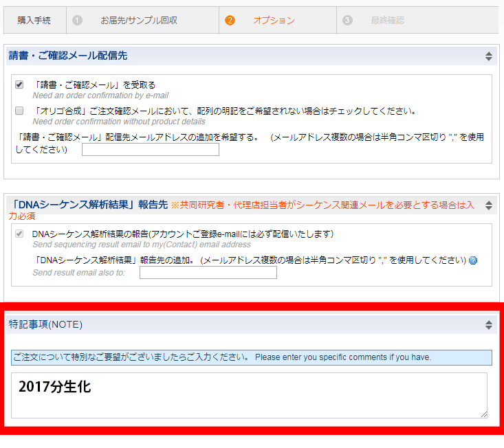Click the step 1 circle number icon
The image size is (504, 448).
tap(77, 20)
